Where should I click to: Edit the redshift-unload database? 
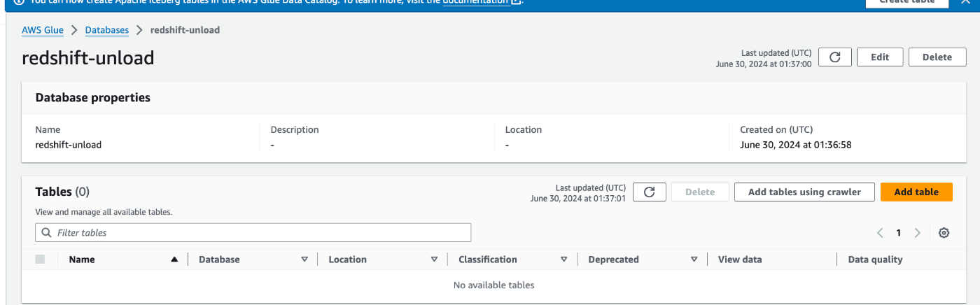pyautogui.click(x=880, y=57)
